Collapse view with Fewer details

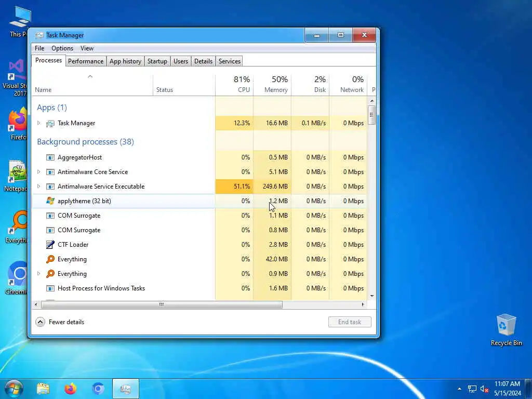(x=60, y=322)
